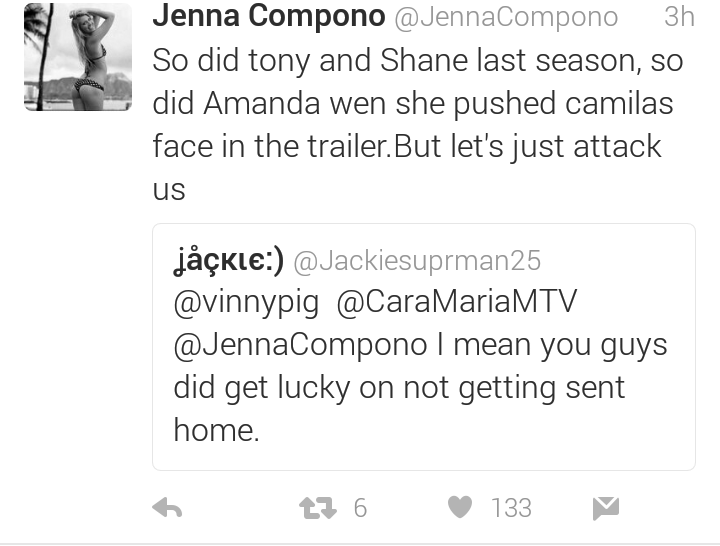View the 133 likes count

[511, 508]
